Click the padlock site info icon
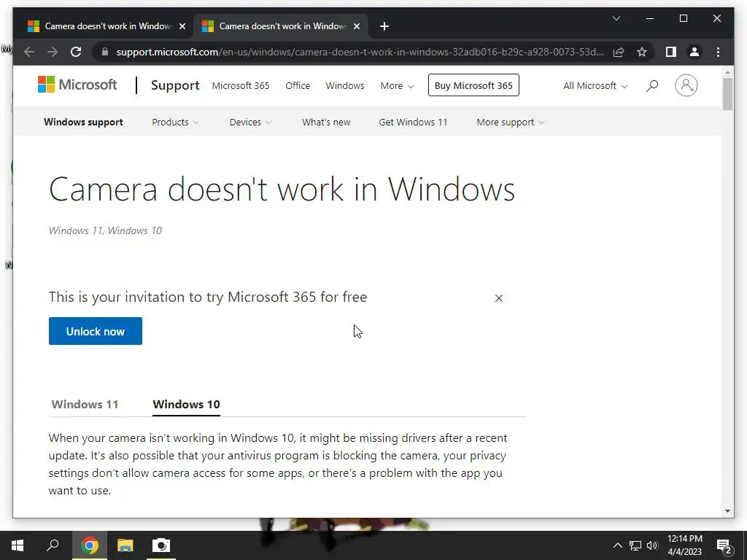The width and height of the screenshot is (747, 560). pos(105,52)
